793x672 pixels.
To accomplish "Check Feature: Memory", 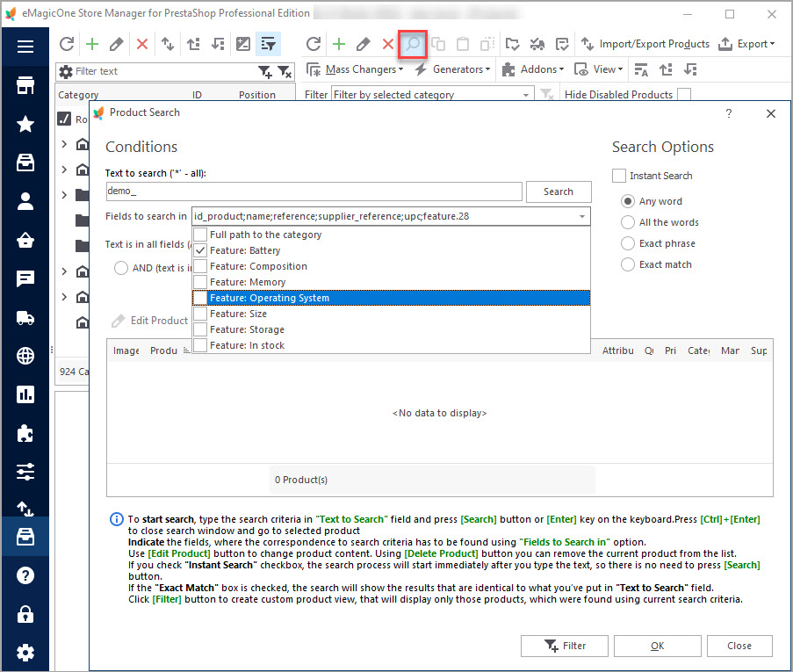I will point(200,282).
